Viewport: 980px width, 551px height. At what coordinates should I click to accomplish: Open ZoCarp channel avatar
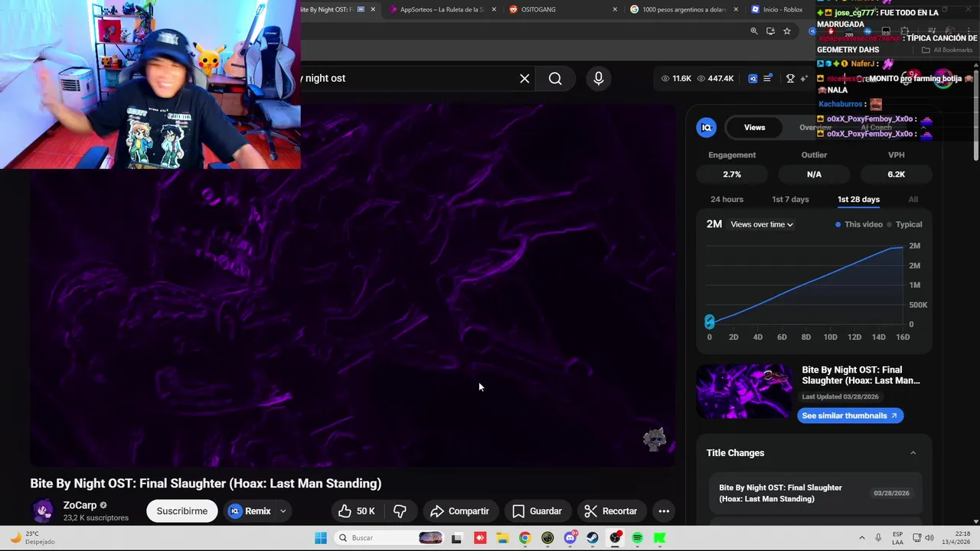[x=43, y=510]
